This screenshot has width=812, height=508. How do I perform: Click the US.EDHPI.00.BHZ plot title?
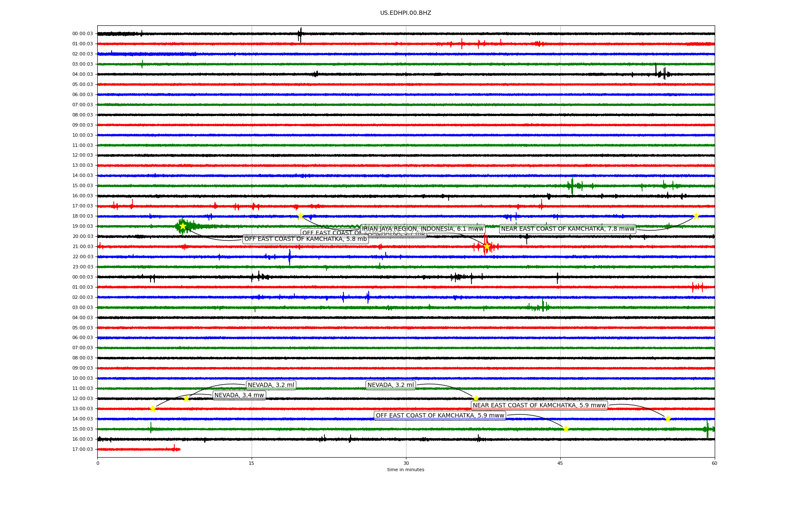[406, 13]
